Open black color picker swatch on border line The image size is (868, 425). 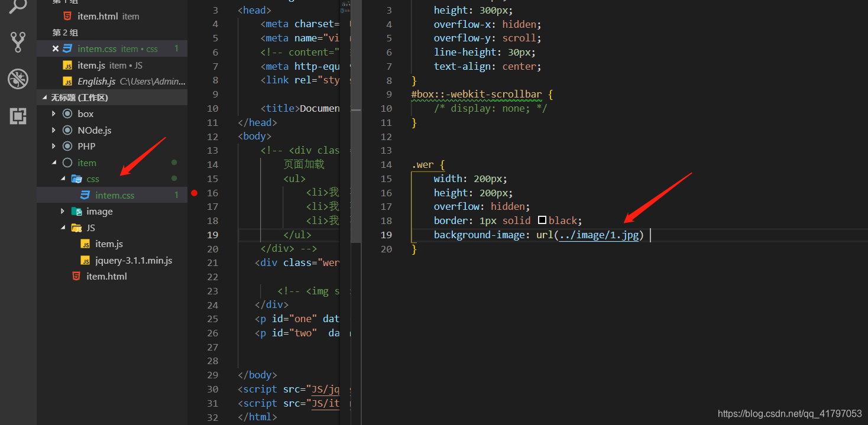[542, 220]
